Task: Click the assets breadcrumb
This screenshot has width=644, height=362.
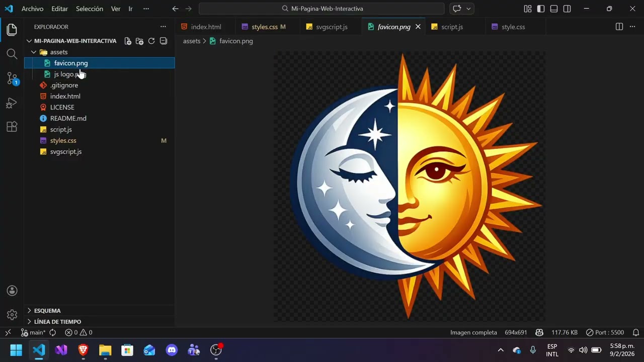Action: 192,41
